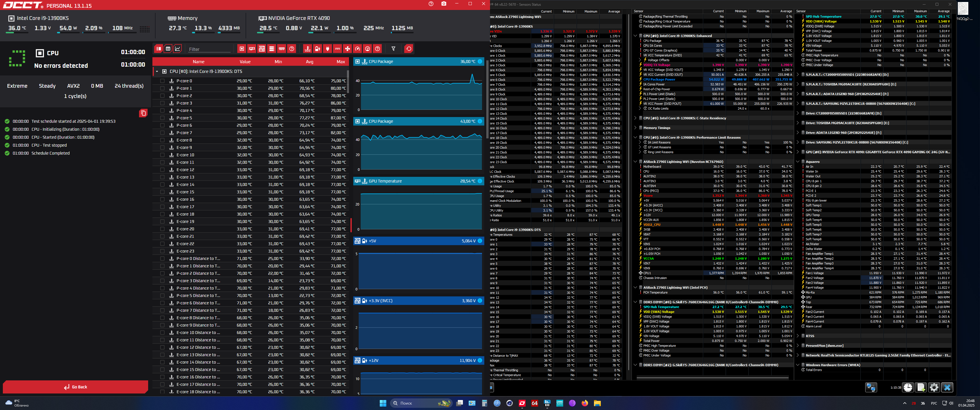The height and width of the screenshot is (410, 980).
Task: Click the Go Back button
Action: coord(75,387)
